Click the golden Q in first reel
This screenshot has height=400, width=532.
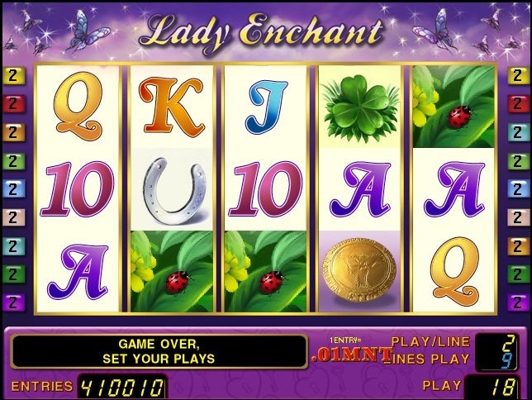78,107
